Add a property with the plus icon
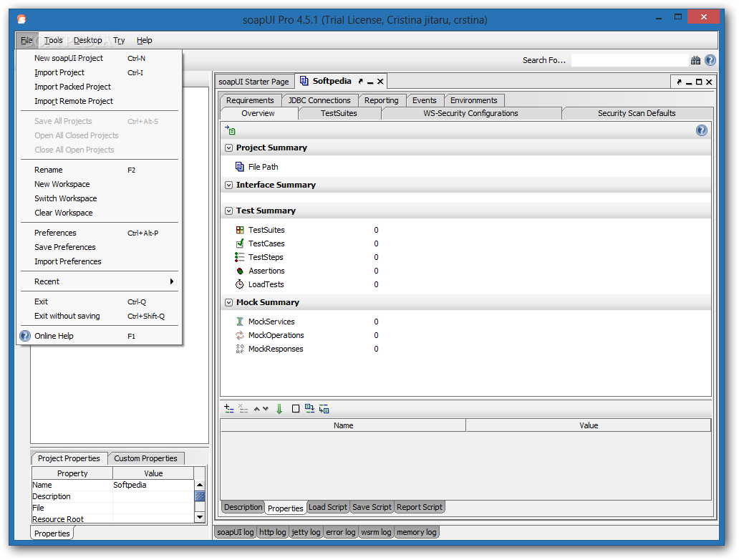Screen dimensions: 739x560 pyautogui.click(x=228, y=409)
